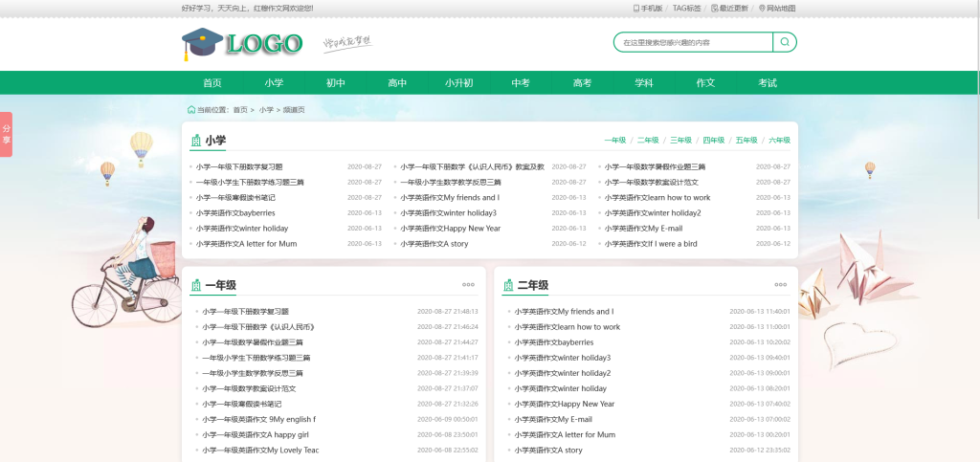Viewport: 980px width, 462px height.
Task: Open 最近更新 recent updates in top bar
Action: tap(731, 8)
